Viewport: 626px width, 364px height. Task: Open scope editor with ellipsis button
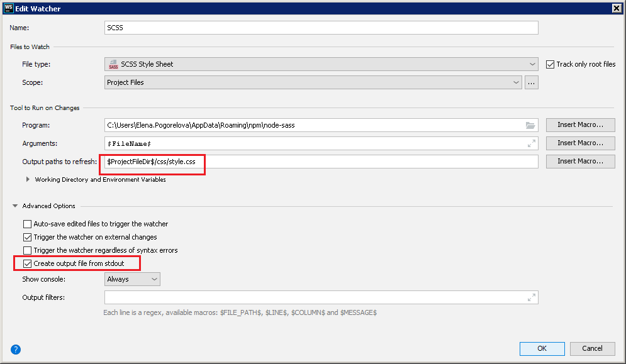click(532, 82)
